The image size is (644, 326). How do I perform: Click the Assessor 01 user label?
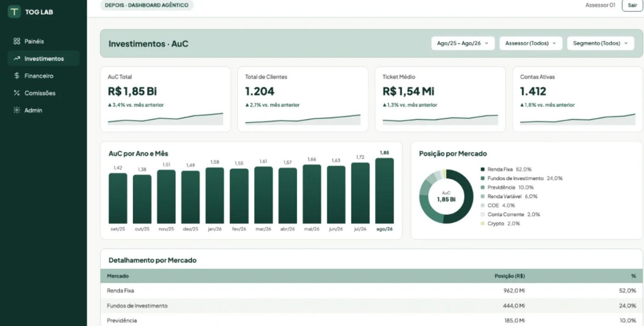[x=600, y=5]
